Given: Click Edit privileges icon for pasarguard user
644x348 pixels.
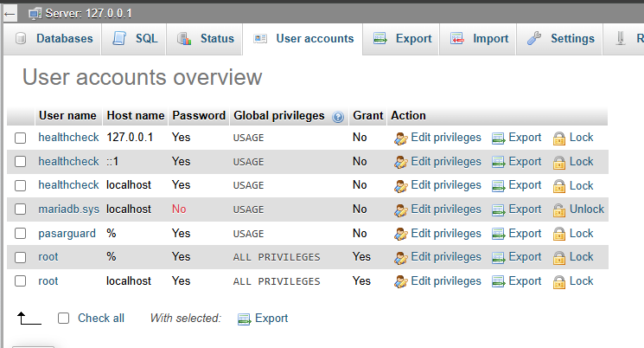Looking at the screenshot, I should [400, 234].
